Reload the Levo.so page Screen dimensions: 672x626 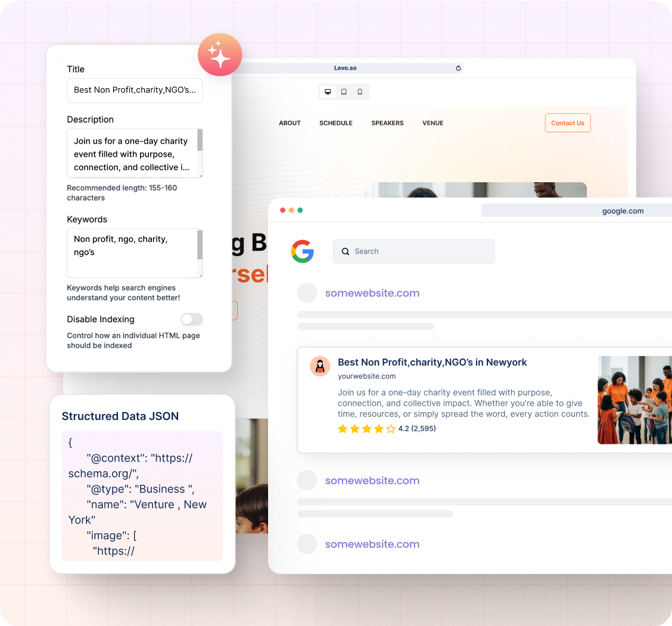click(x=458, y=68)
